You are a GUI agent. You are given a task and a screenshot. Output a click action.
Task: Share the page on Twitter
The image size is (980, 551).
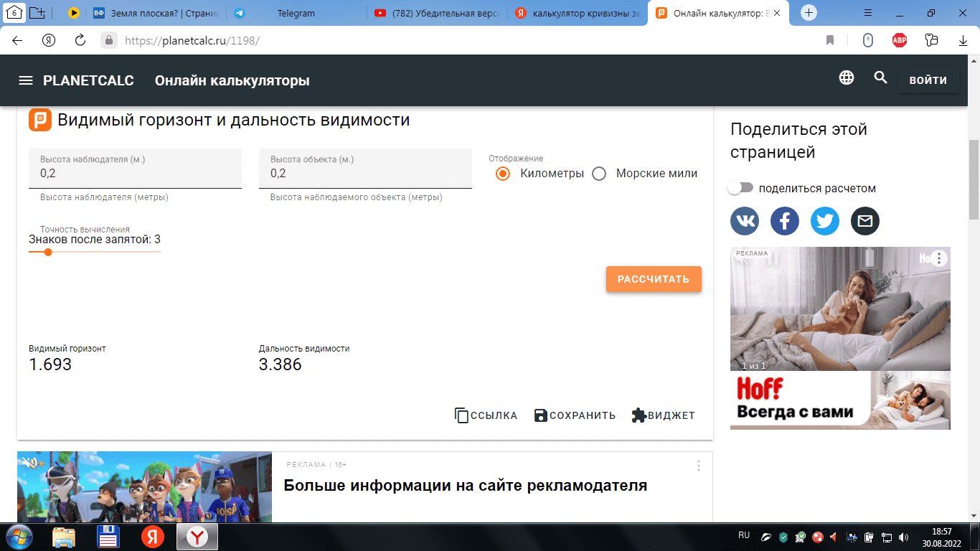(x=825, y=221)
